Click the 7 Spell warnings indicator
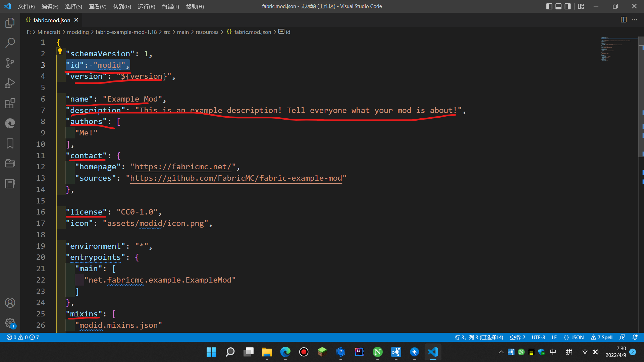 point(601,337)
